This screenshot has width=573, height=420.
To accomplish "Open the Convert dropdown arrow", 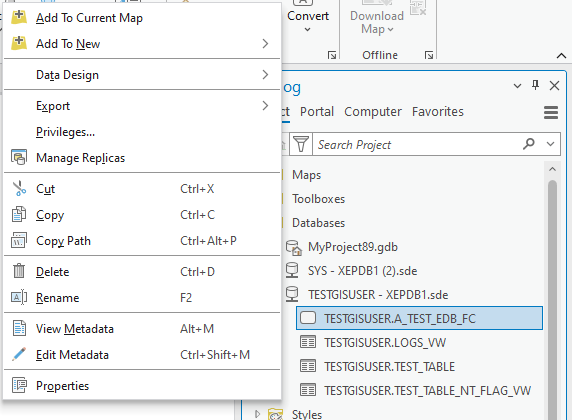I will [308, 29].
